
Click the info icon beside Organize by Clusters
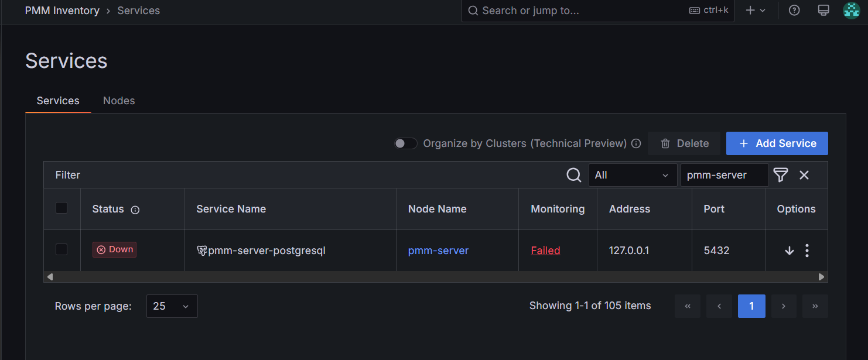click(x=636, y=143)
